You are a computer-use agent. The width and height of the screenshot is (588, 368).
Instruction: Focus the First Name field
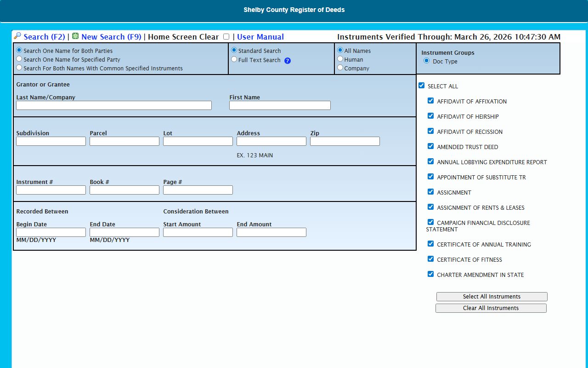pos(280,105)
